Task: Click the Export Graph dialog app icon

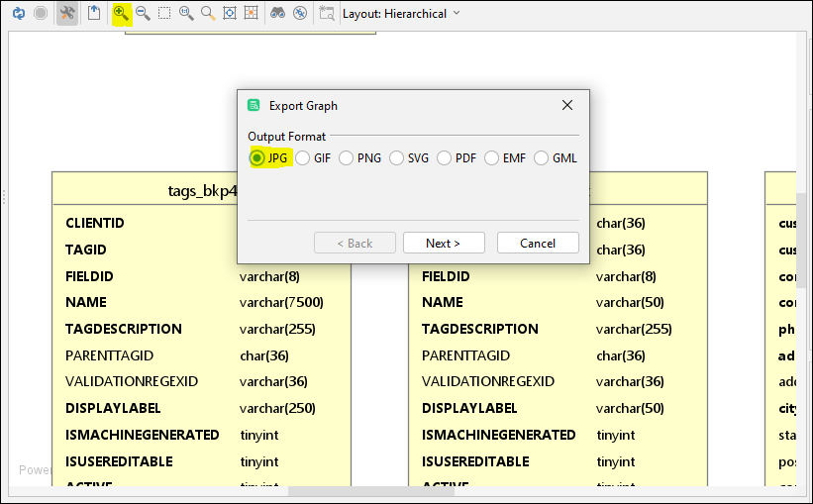Action: tap(254, 105)
